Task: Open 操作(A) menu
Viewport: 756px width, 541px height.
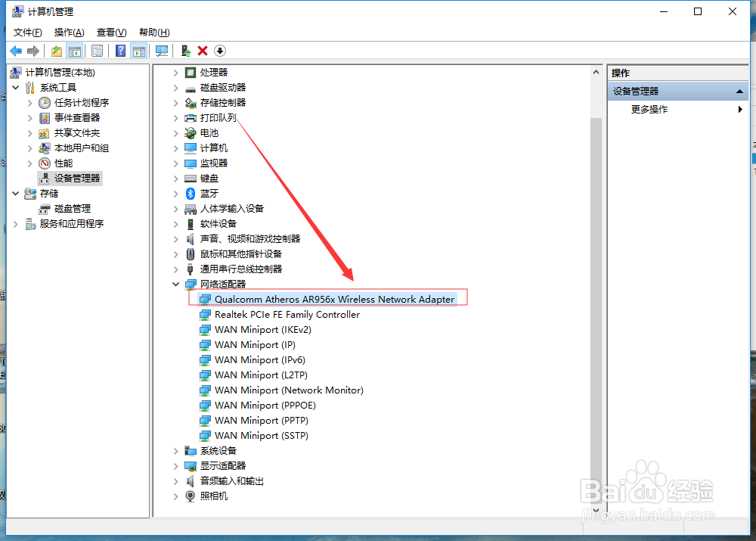Action: [x=69, y=33]
